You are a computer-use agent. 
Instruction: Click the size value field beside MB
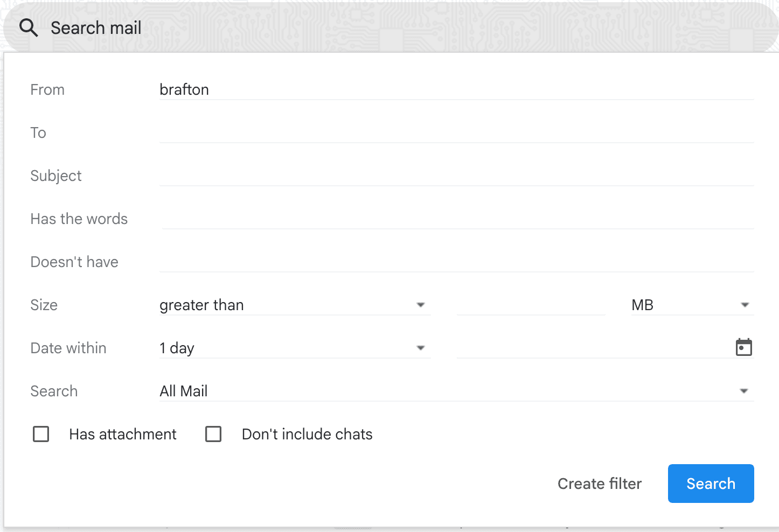[531, 305]
